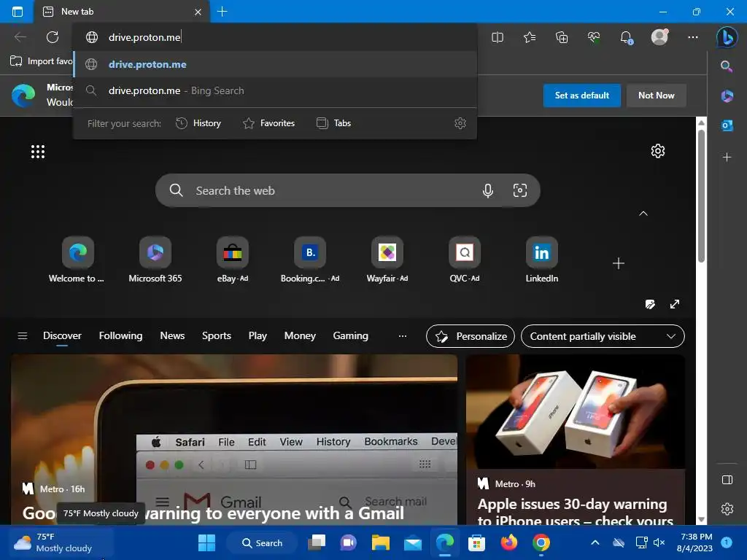Open the sidebar settings gear
The image size is (747, 560).
[727, 509]
